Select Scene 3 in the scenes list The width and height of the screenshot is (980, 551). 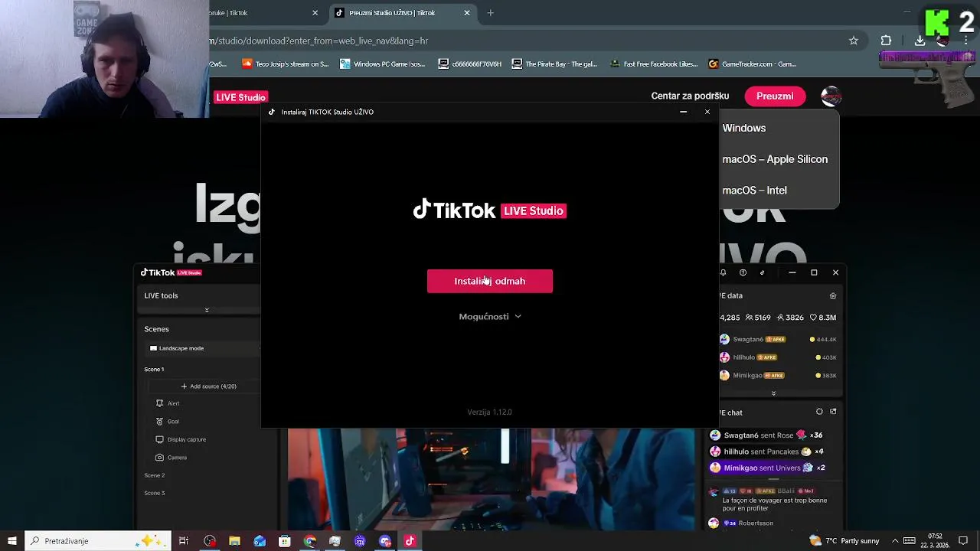[x=154, y=493]
